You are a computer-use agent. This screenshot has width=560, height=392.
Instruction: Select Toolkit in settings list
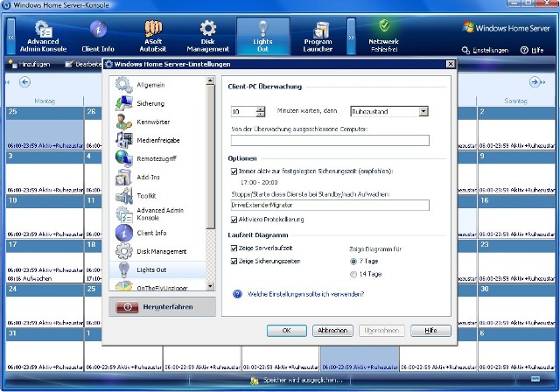(157, 196)
